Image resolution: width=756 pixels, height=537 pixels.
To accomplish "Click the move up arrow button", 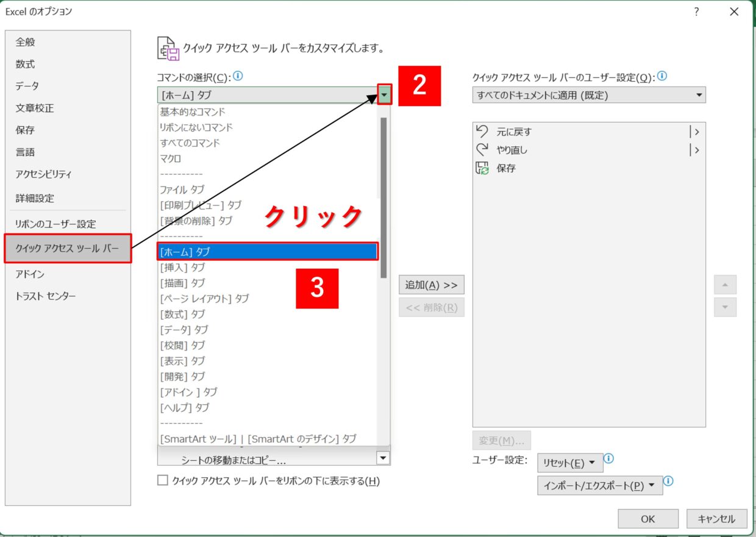I will click(x=725, y=285).
